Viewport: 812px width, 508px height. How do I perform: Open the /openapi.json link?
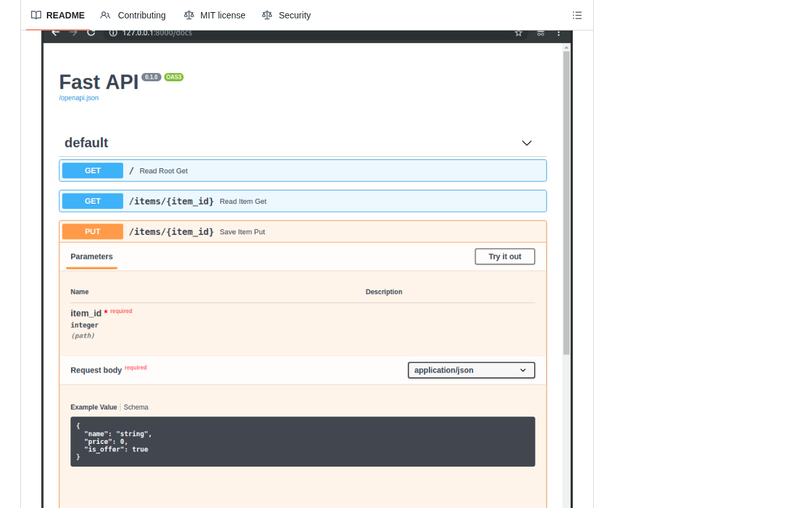(79, 98)
